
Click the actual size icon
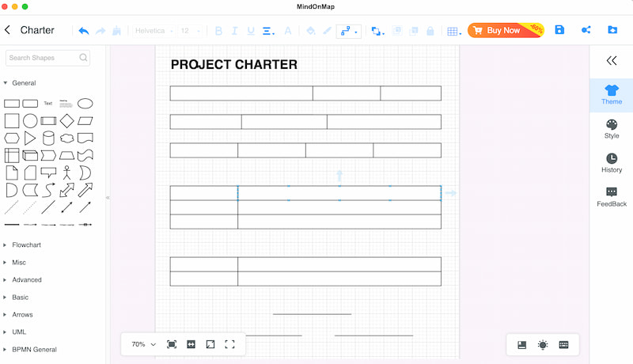coord(210,344)
